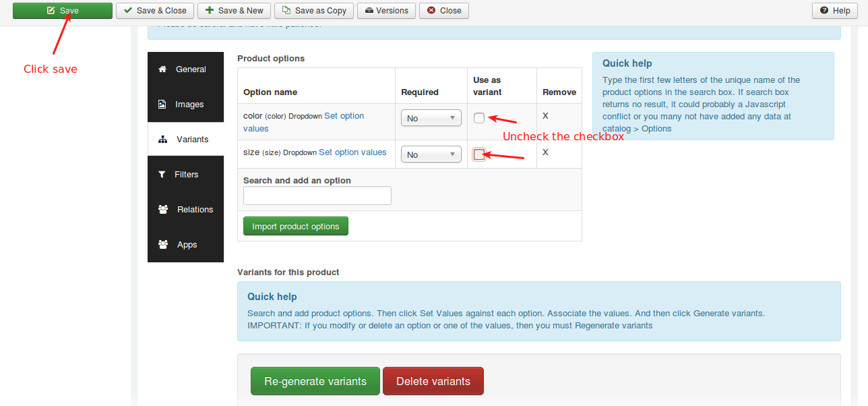The height and width of the screenshot is (406, 868).
Task: Click Set option values link for color
Action: pyautogui.click(x=304, y=122)
